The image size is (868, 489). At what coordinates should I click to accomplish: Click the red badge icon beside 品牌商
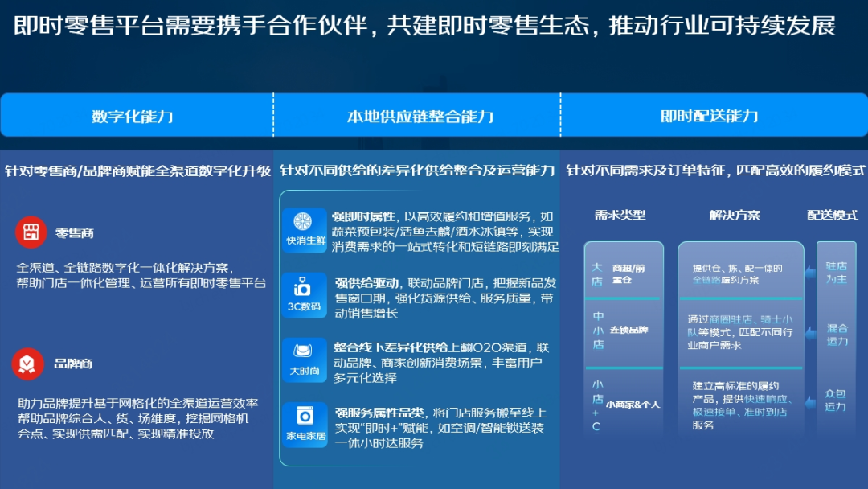point(28,364)
